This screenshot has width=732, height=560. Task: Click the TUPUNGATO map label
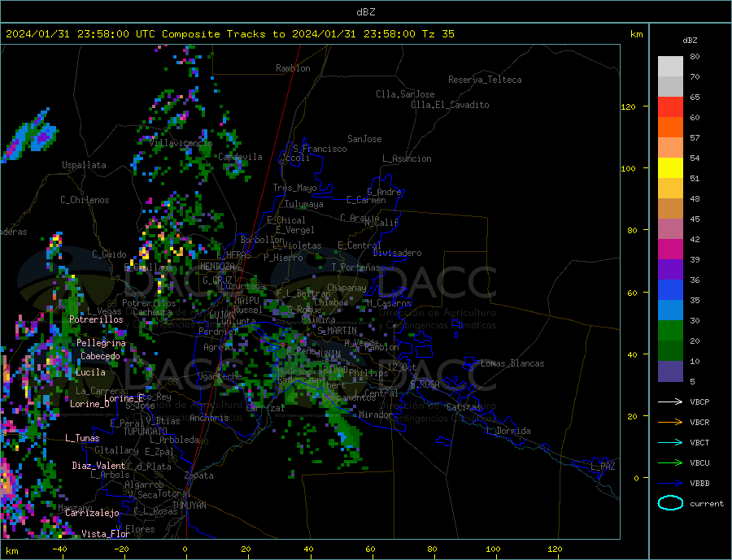pyautogui.click(x=146, y=432)
